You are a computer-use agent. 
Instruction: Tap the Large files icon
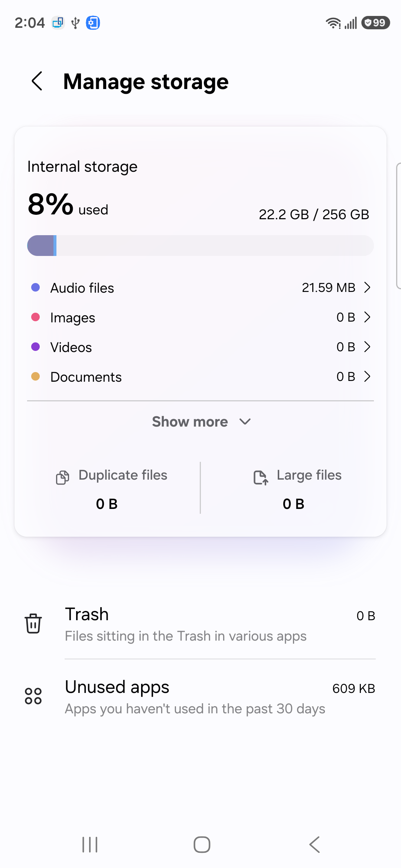(261, 477)
